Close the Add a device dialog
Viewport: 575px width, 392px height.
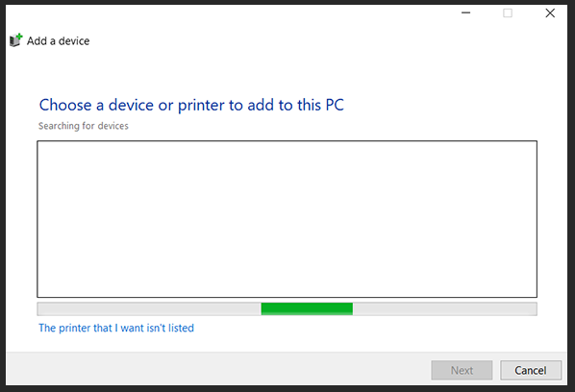point(550,13)
